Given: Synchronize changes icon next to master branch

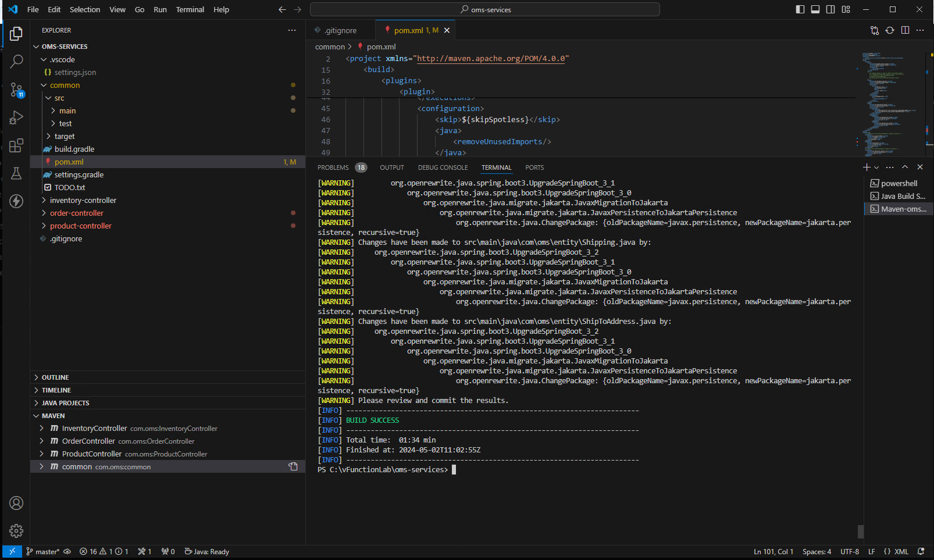Looking at the screenshot, I should tap(67, 551).
